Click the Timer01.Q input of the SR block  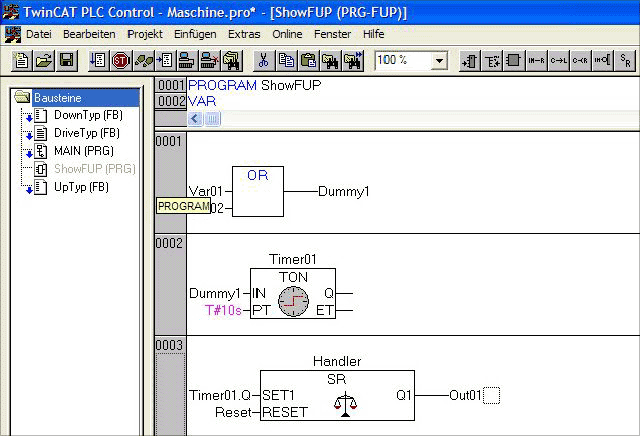tap(220, 395)
